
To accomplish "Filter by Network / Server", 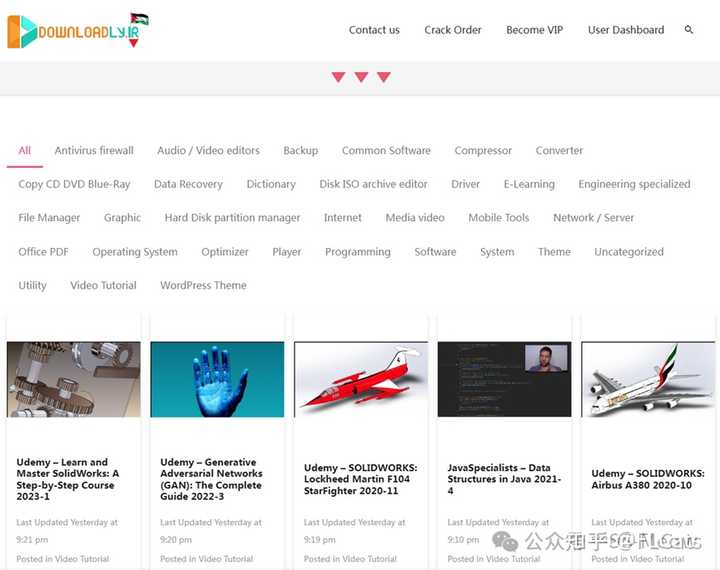I will pyautogui.click(x=593, y=218).
